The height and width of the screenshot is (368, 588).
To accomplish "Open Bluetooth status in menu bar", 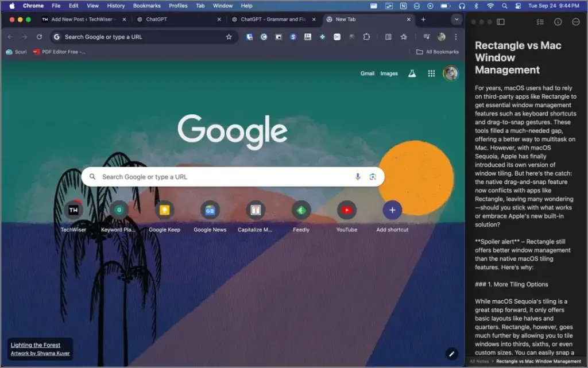I will 476,6.
